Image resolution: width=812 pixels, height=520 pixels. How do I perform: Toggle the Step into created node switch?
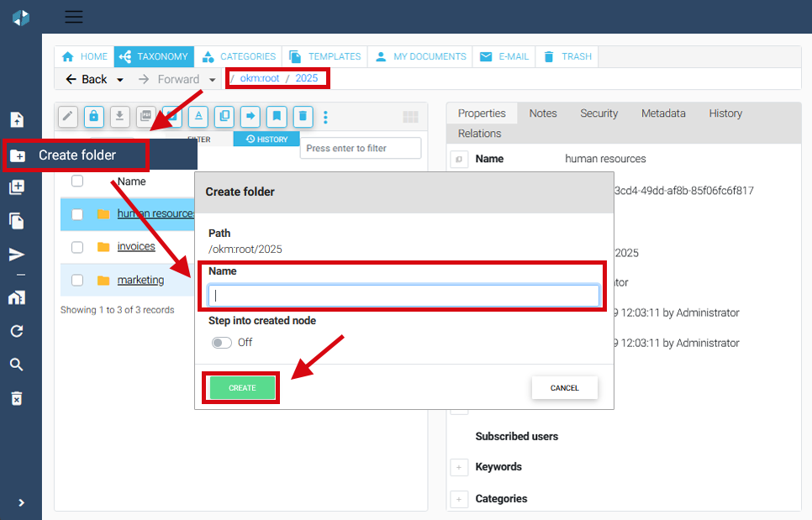[x=222, y=343]
